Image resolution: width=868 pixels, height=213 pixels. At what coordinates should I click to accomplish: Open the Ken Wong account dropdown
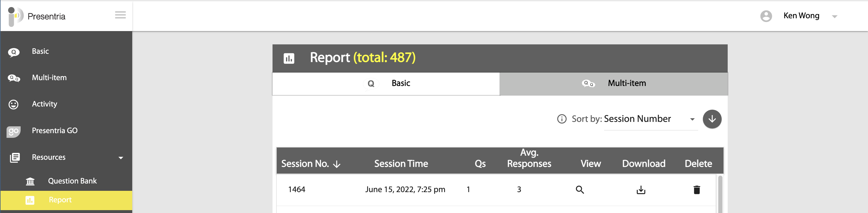coord(834,16)
